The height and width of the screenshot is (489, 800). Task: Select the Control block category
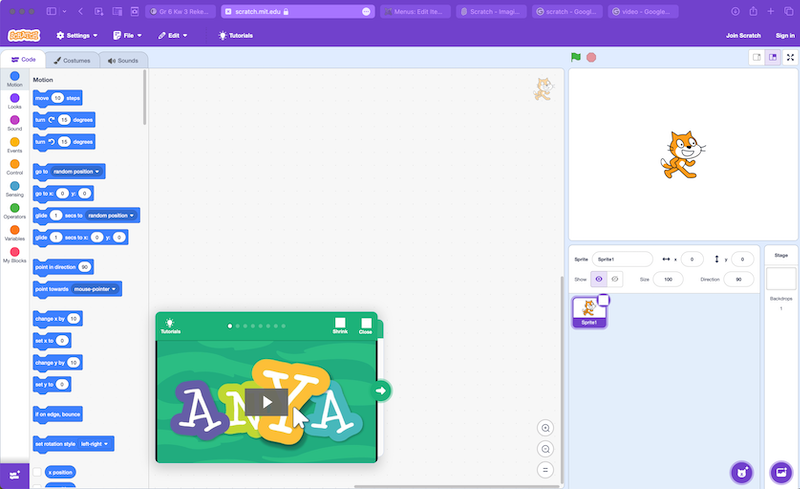(14, 167)
